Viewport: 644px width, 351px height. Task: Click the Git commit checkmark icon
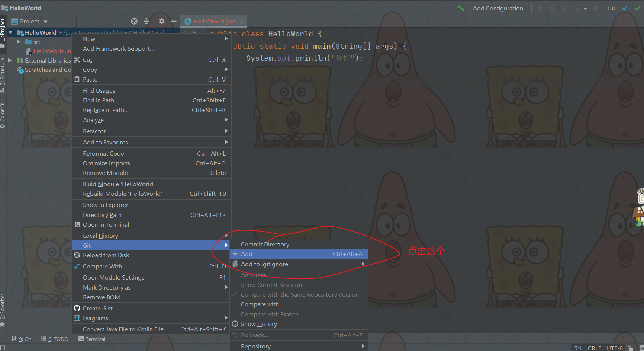[x=637, y=8]
